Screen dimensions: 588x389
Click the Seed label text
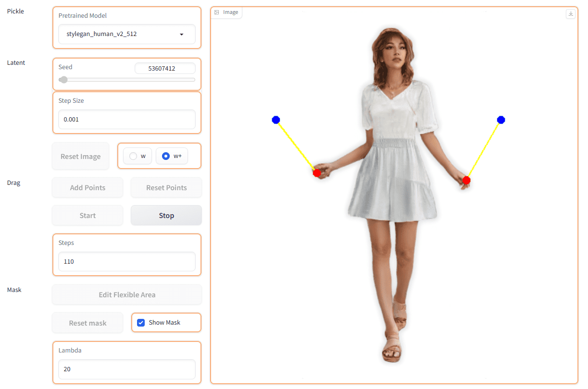pyautogui.click(x=65, y=67)
